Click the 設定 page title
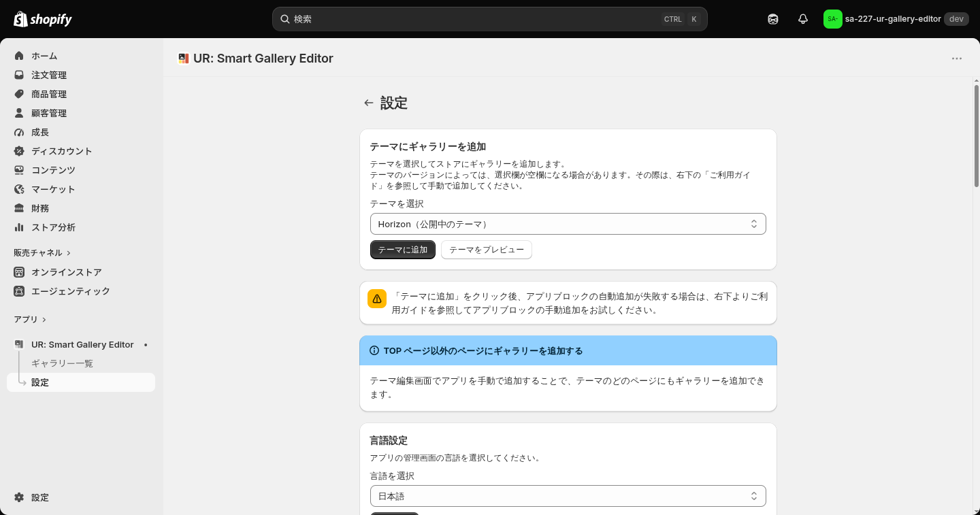Image resolution: width=980 pixels, height=515 pixels. coord(394,103)
